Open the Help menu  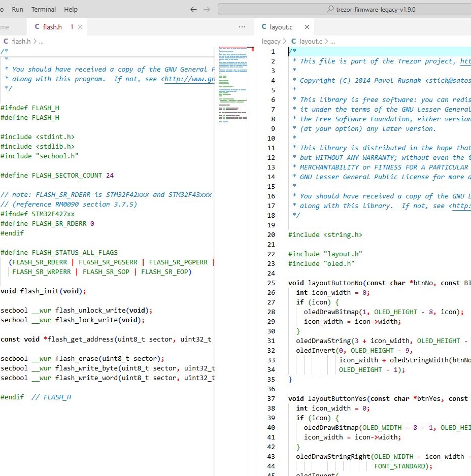pos(71,9)
